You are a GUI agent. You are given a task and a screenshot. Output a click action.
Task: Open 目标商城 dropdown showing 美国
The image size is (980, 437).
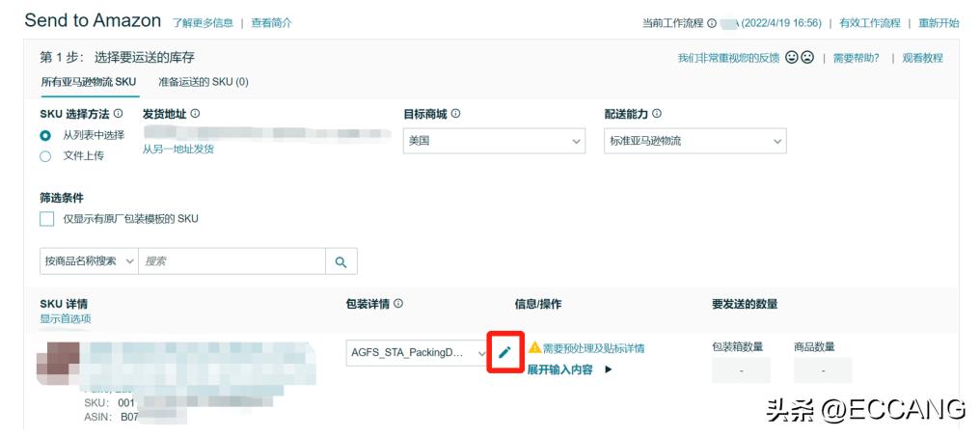click(494, 141)
